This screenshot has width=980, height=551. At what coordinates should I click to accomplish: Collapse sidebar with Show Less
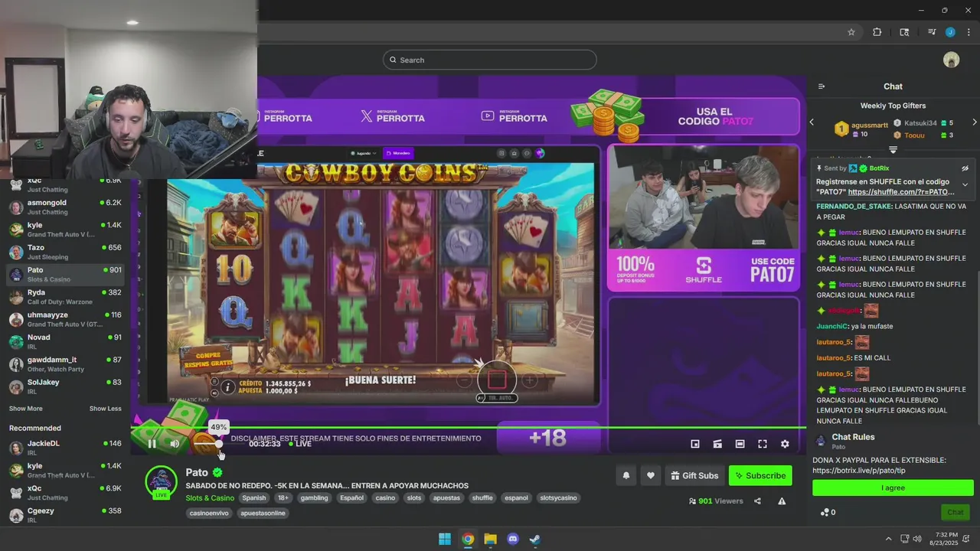105,409
